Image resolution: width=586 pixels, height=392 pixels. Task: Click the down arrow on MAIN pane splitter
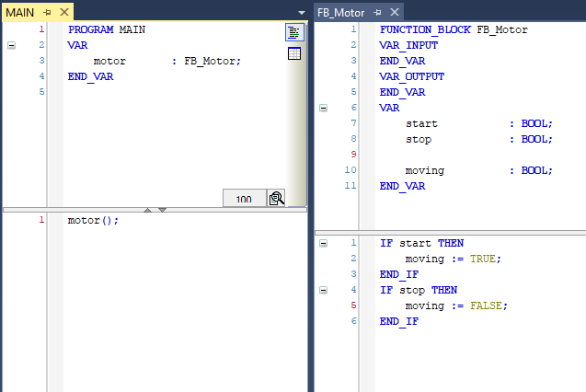click(162, 210)
